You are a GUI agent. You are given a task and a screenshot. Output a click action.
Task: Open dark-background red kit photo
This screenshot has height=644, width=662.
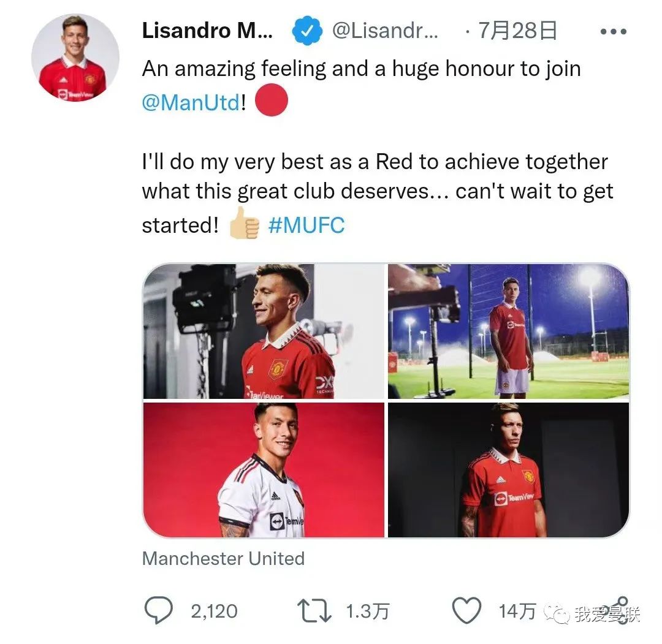click(x=508, y=470)
